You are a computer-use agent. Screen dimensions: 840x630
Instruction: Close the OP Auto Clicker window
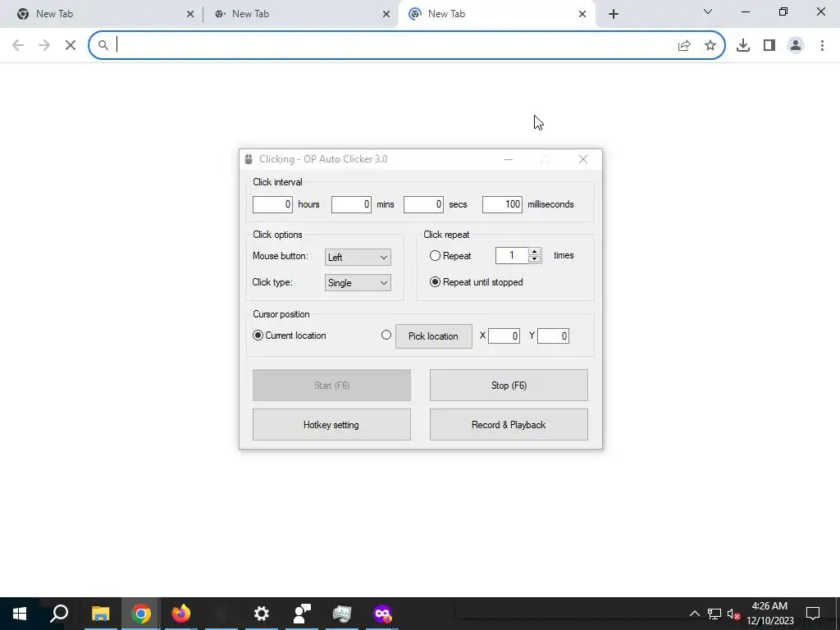click(x=583, y=160)
